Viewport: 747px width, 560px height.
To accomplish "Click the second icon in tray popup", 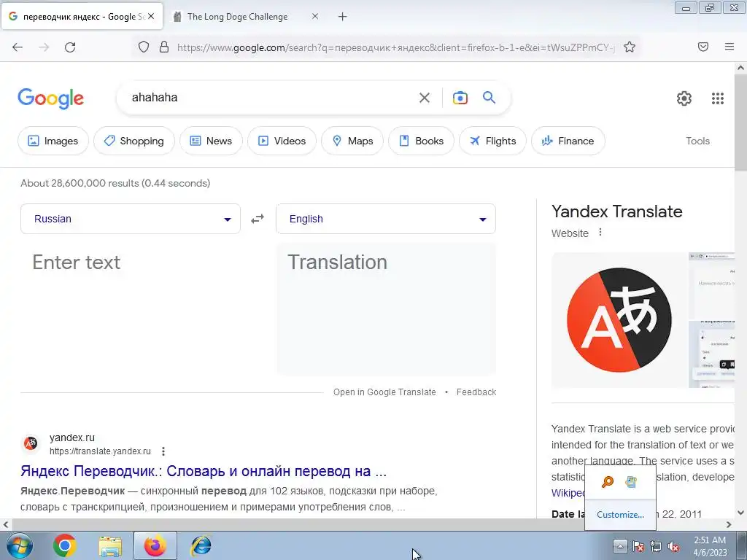I will tap(631, 482).
